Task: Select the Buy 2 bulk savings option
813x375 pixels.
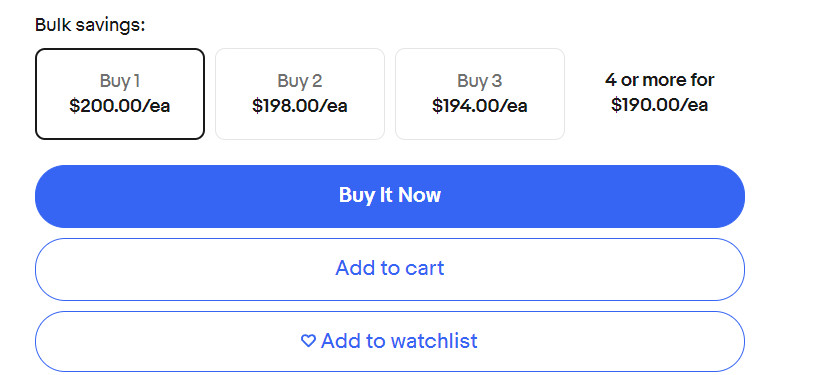Action: click(300, 94)
